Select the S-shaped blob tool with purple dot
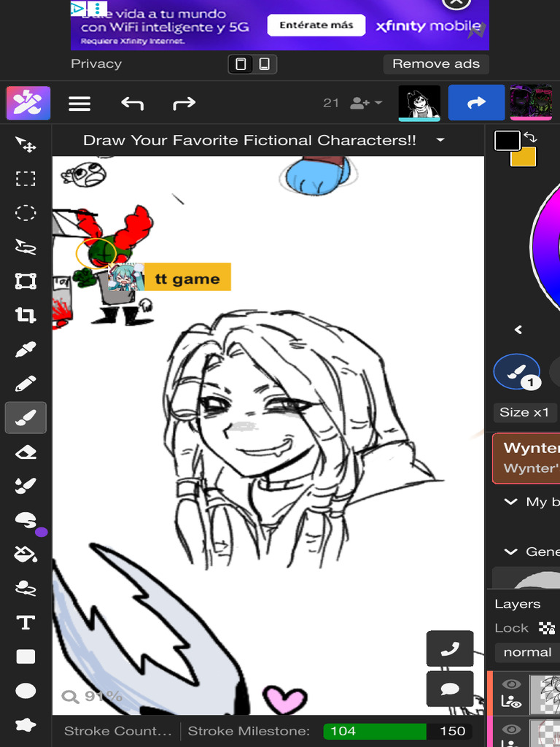 click(27, 520)
